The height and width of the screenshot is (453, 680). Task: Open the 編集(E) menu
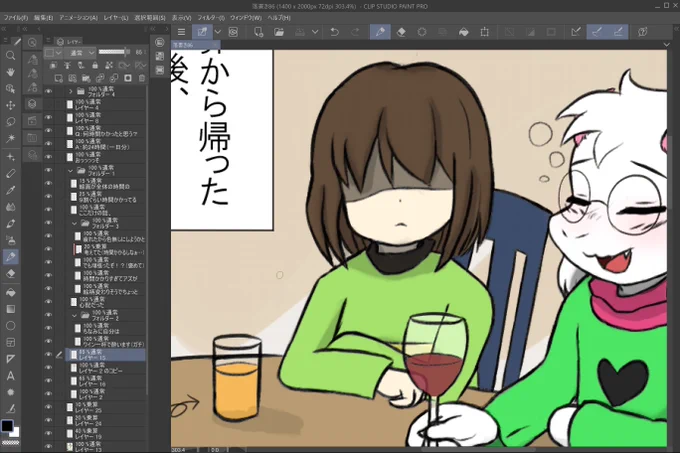[43, 18]
